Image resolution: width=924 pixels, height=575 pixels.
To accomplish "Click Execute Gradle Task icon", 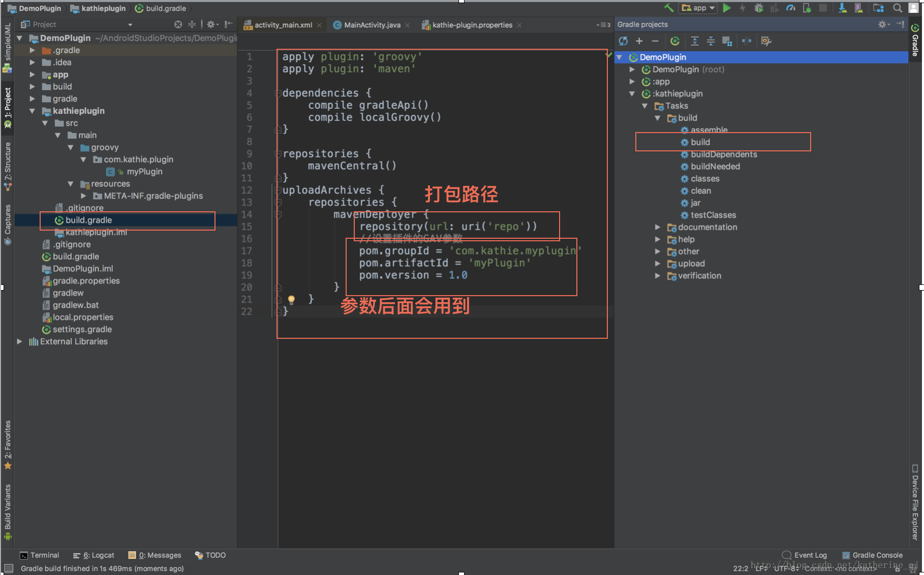I will point(675,41).
